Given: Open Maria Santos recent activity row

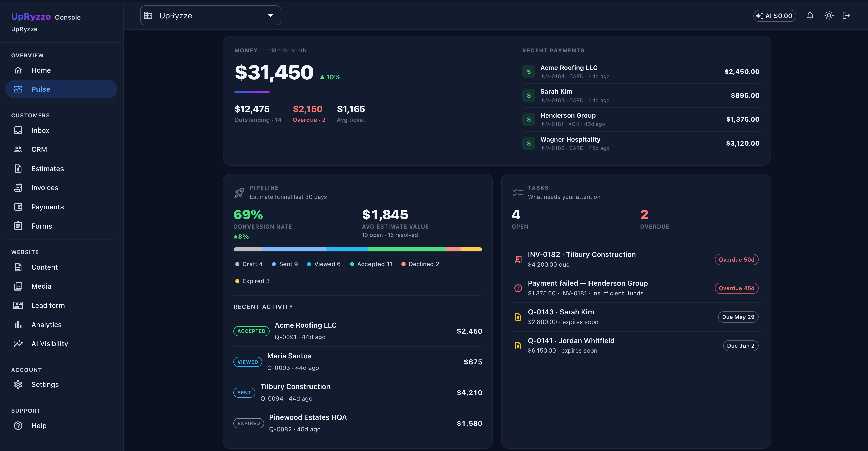Looking at the screenshot, I should click(358, 362).
